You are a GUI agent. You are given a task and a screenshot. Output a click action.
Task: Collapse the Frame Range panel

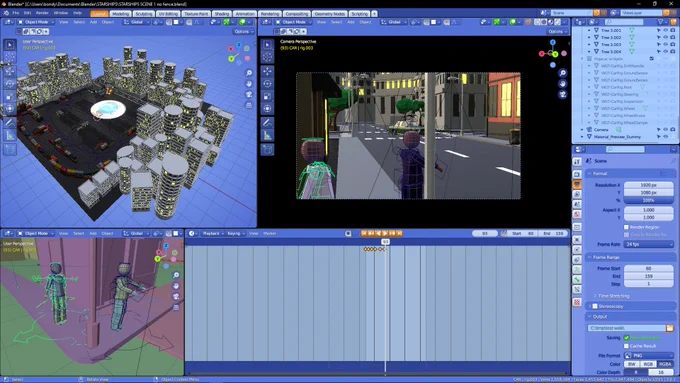[x=589, y=257]
